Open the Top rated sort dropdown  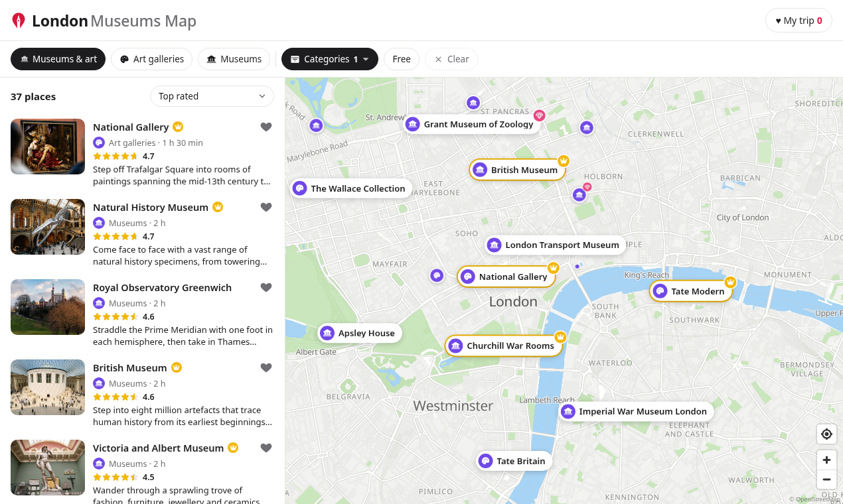point(212,96)
